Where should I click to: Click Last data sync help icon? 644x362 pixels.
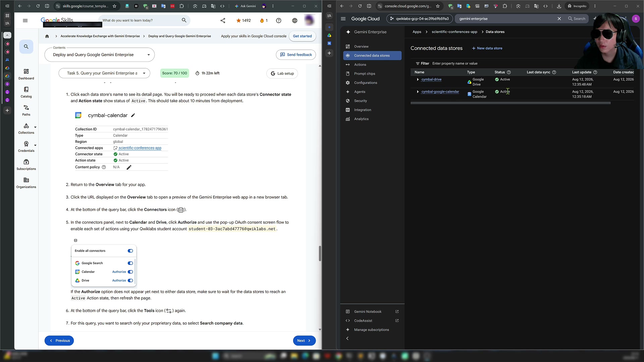click(x=554, y=72)
